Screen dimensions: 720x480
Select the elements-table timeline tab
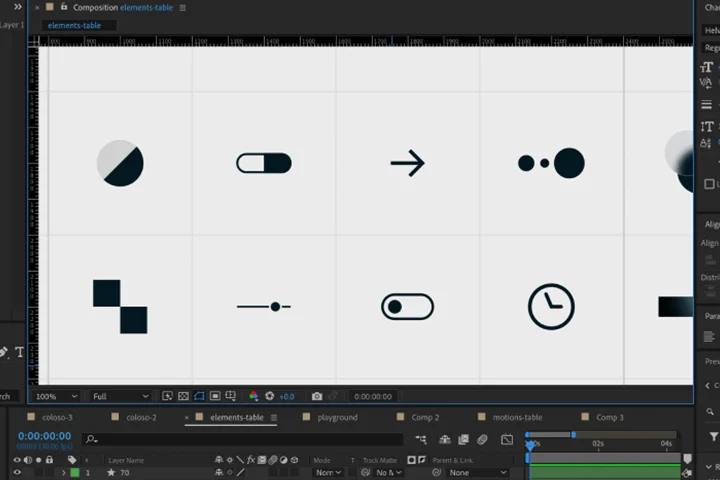click(237, 418)
